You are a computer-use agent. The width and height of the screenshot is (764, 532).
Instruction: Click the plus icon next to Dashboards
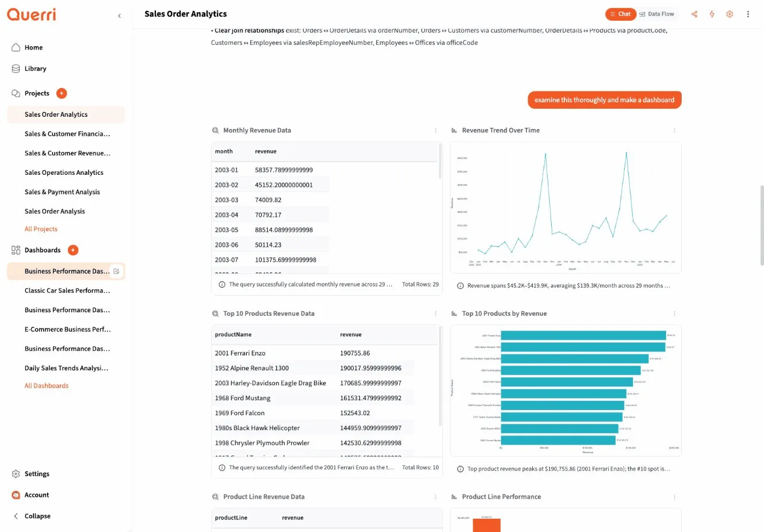coord(72,250)
